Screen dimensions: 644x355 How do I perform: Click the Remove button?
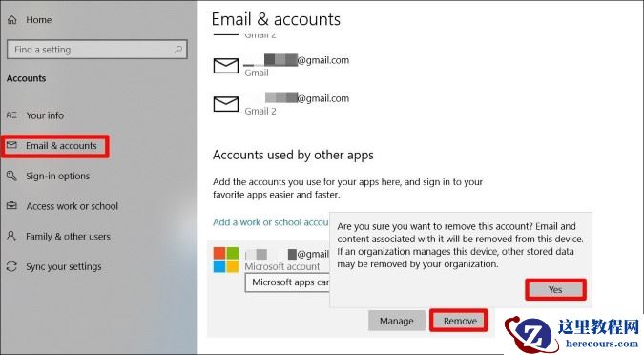460,321
